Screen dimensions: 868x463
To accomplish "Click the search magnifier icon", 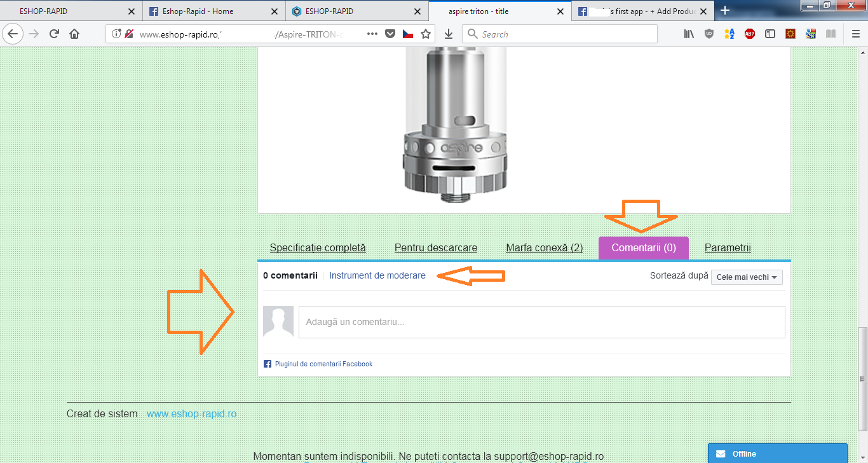I will (472, 34).
